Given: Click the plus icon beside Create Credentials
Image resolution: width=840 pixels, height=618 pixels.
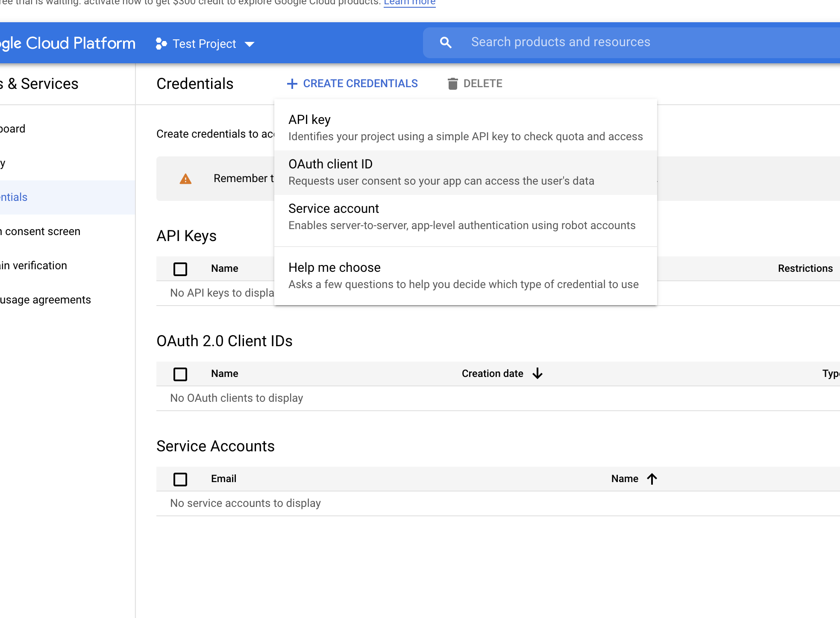Looking at the screenshot, I should tap(292, 84).
